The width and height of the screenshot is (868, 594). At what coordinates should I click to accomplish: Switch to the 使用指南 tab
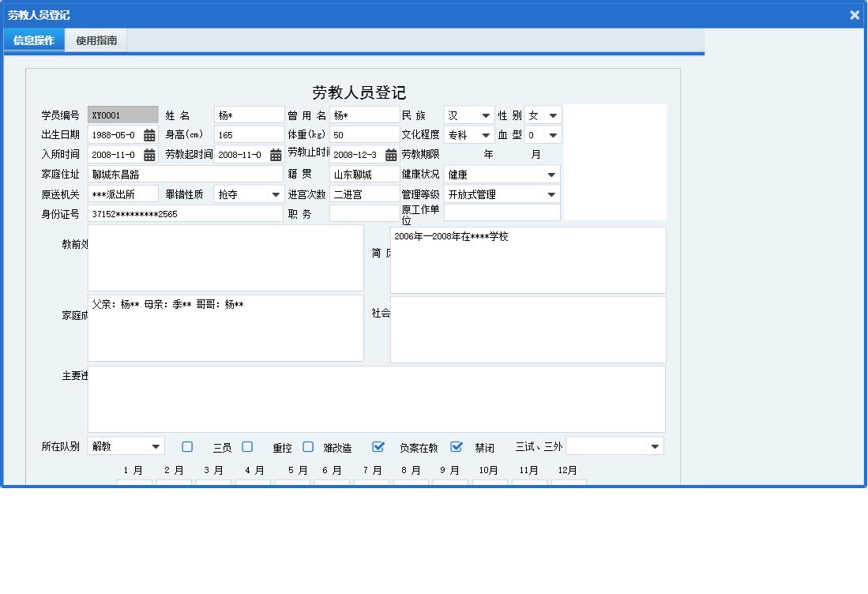[x=96, y=40]
